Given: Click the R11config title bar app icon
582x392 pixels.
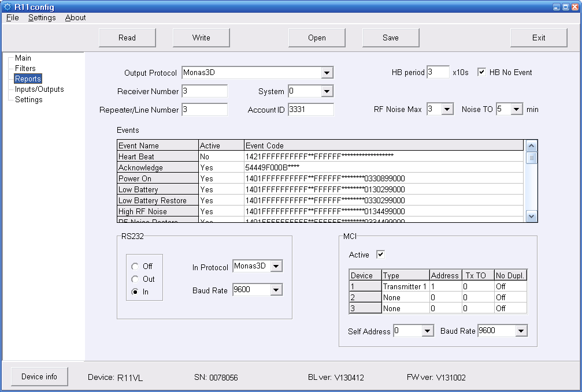Looking at the screenshot, I should coord(7,7).
